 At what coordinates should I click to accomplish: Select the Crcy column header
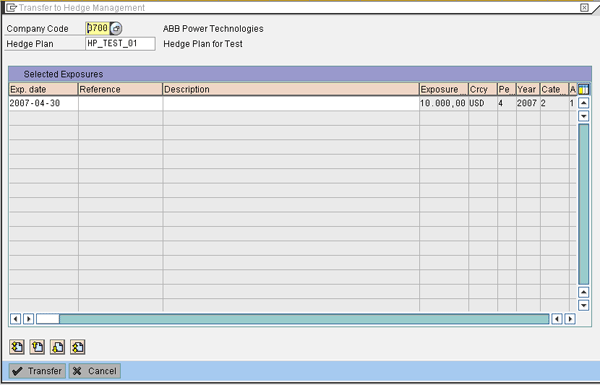click(x=483, y=89)
